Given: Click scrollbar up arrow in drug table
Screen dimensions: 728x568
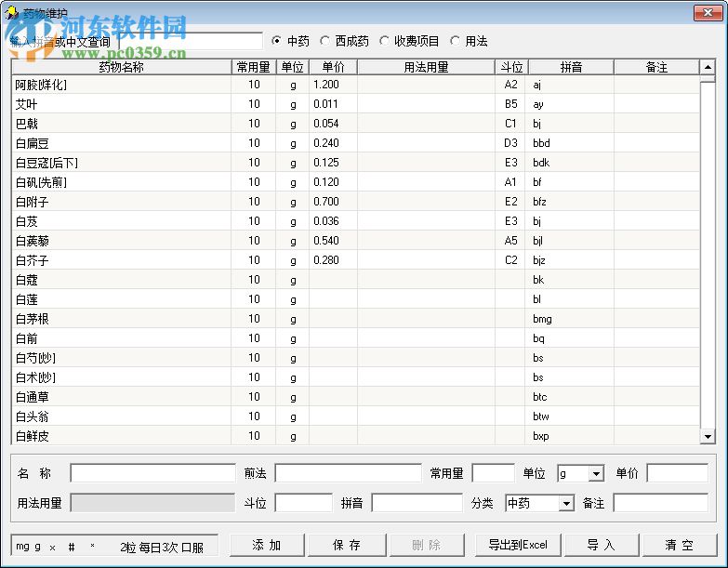Looking at the screenshot, I should (x=708, y=67).
